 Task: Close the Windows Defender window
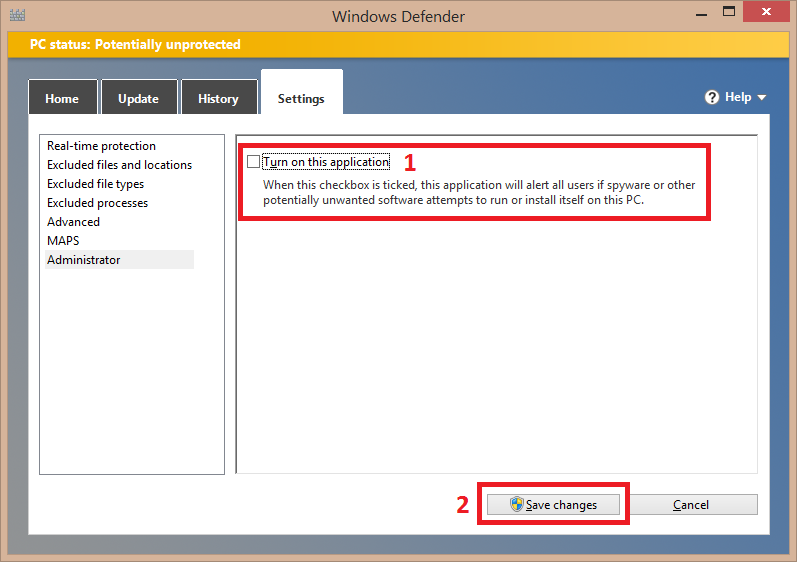click(767, 12)
